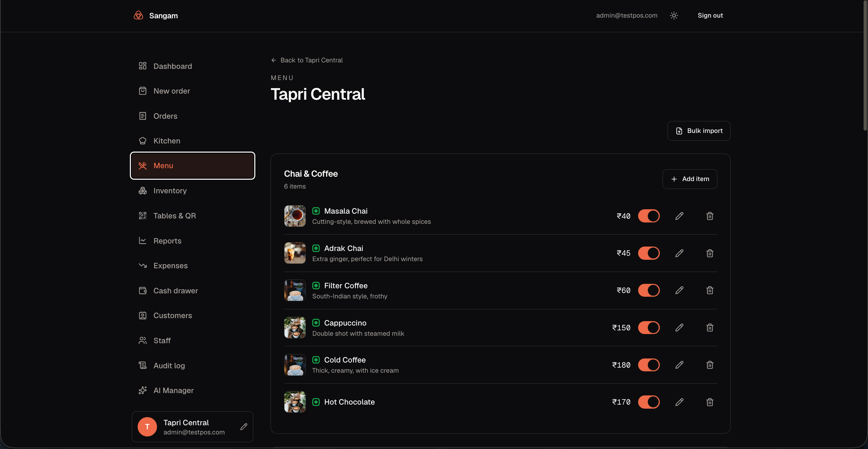
Task: Click the light/dark theme sun icon
Action: (x=674, y=16)
